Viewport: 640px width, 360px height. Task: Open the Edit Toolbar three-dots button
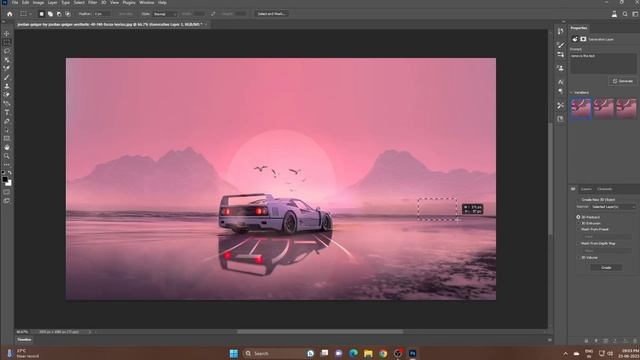point(7,164)
